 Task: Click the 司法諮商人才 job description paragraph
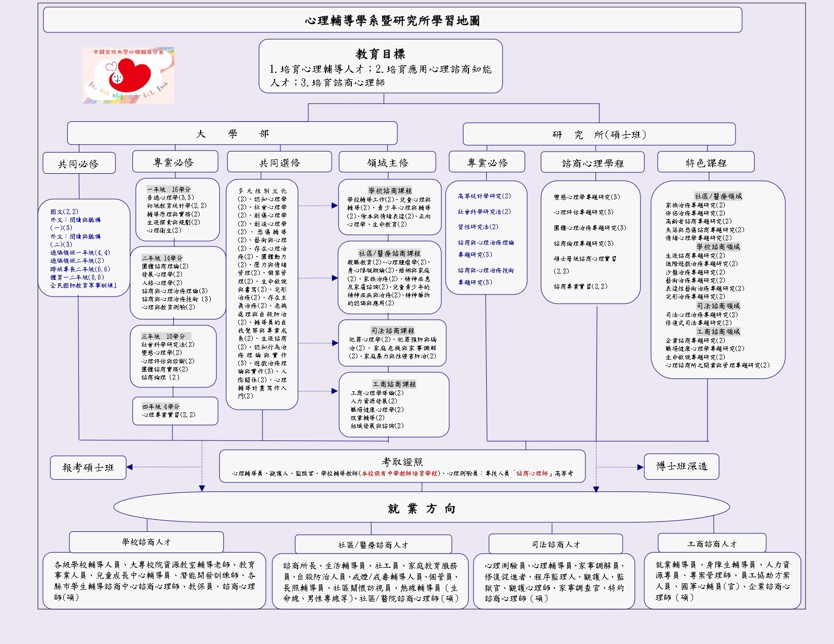click(554, 582)
